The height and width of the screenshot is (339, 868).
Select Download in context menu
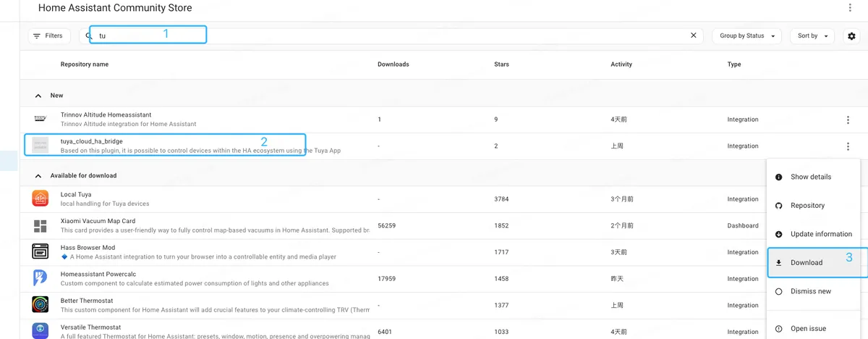814,262
